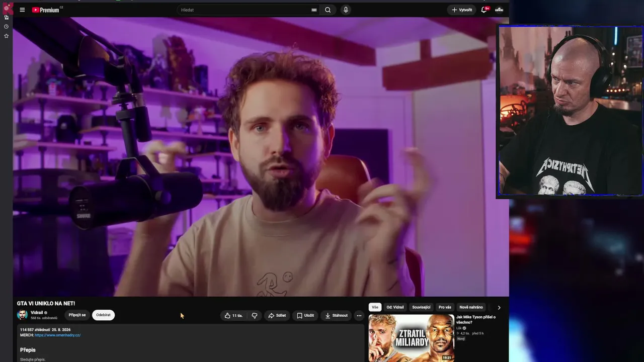Open the Vidrail channel name link
Image resolution: width=644 pixels, height=362 pixels.
click(37, 312)
